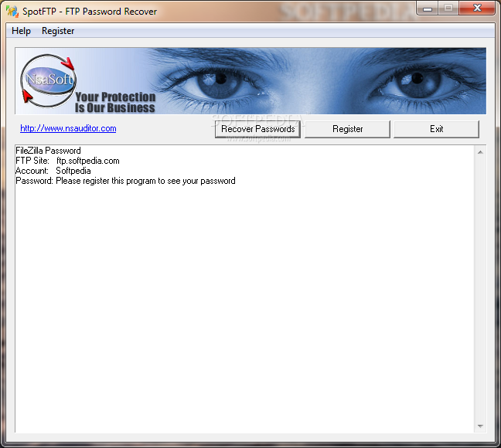Open the Register menu in menu bar
The height and width of the screenshot is (448, 501).
pos(58,31)
